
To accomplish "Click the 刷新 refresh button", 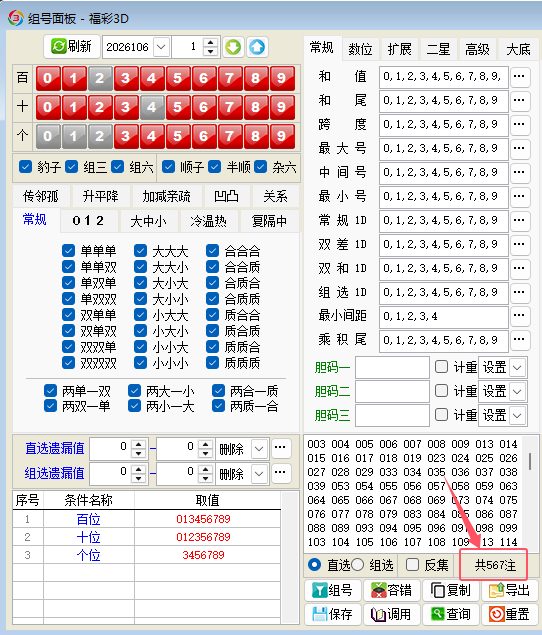I will tap(72, 47).
